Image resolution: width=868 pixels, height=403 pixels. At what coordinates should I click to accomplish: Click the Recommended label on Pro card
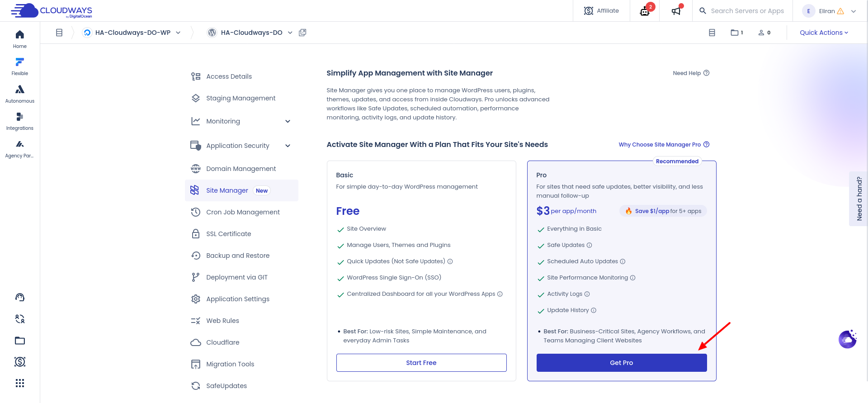(677, 161)
